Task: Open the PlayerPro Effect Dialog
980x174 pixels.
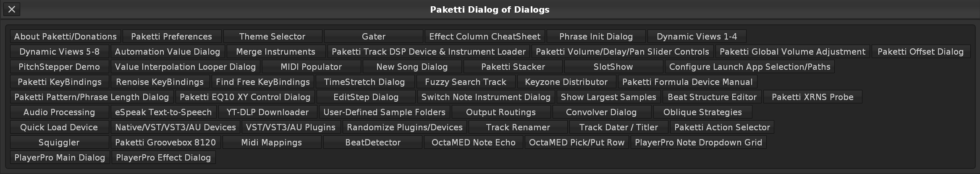Action: coord(163,158)
